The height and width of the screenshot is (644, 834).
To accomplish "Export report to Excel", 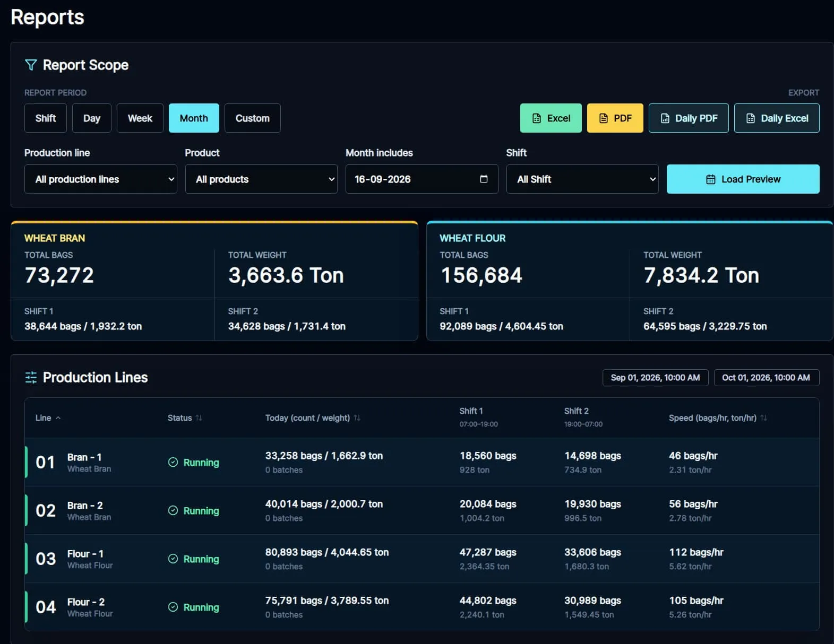I will pyautogui.click(x=551, y=118).
